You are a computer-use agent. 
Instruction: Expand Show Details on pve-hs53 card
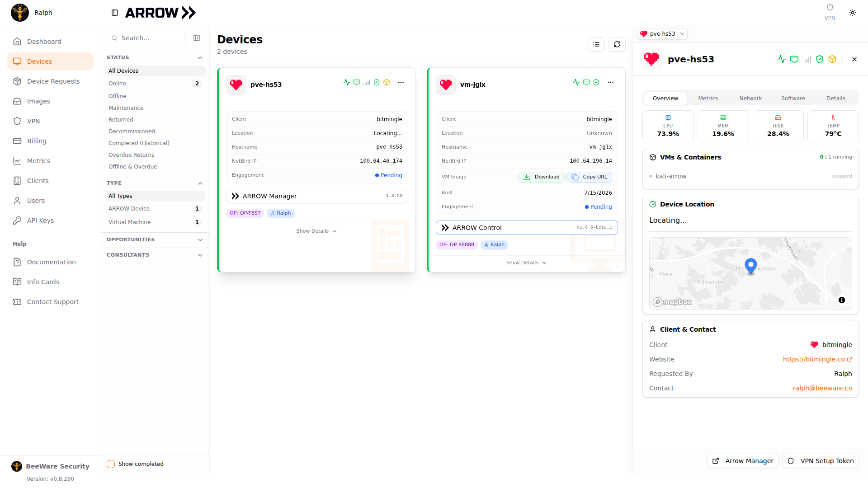316,231
